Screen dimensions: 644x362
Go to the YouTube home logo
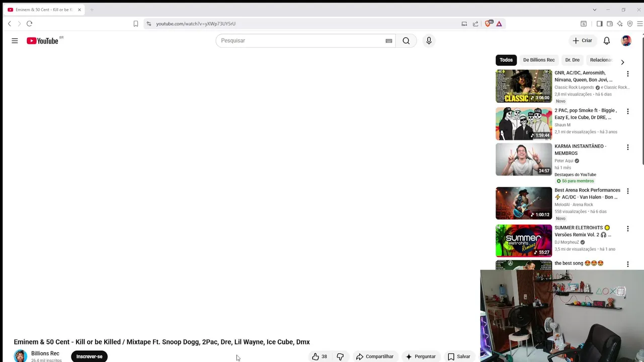pos(42,41)
